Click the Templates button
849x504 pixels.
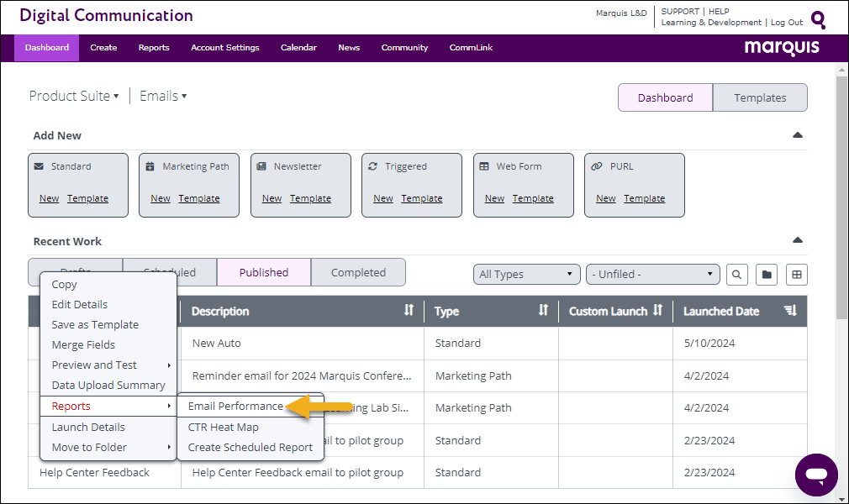click(760, 97)
